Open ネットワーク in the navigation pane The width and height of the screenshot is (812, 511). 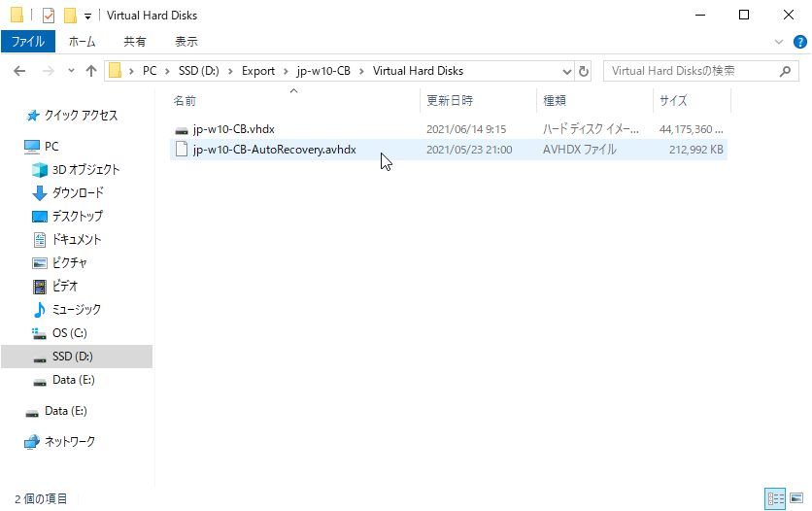(69, 442)
